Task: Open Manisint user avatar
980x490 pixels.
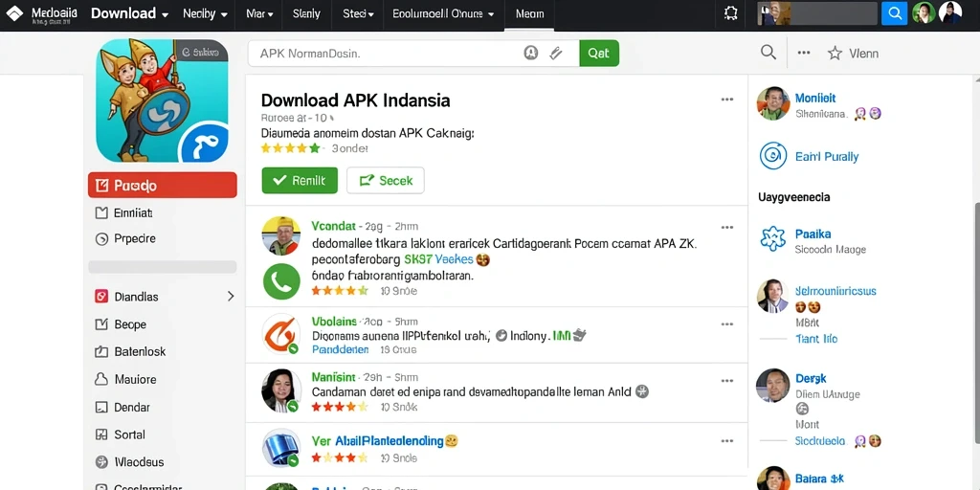Action: [x=281, y=390]
